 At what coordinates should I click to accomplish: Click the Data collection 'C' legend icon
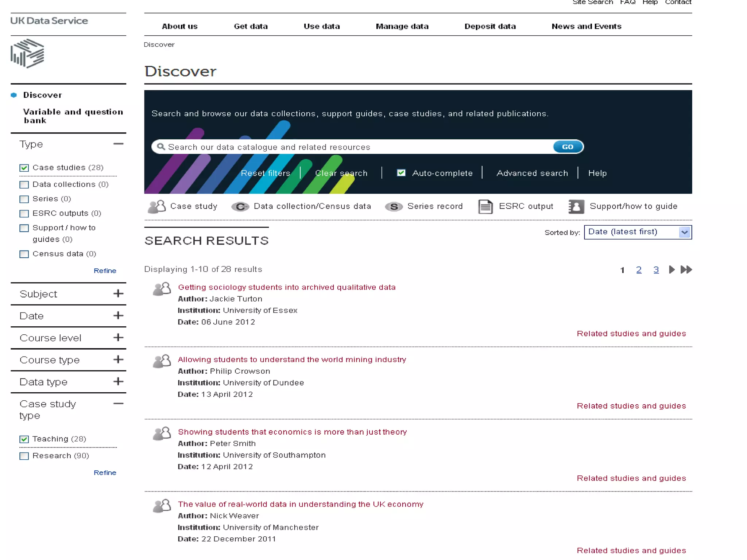coord(240,207)
